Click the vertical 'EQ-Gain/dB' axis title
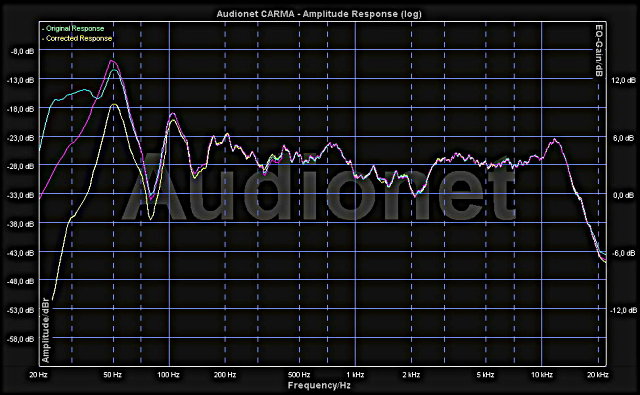The image size is (640, 395). click(x=599, y=51)
